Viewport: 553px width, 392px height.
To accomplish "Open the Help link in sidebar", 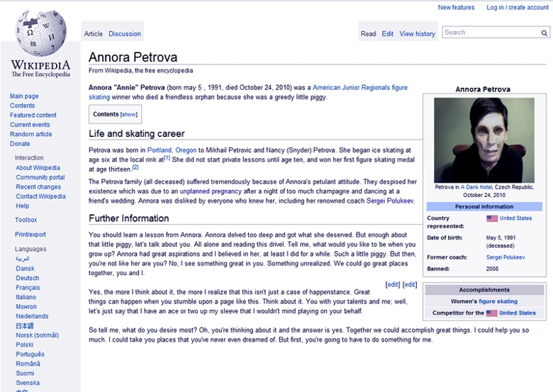I will (22, 206).
